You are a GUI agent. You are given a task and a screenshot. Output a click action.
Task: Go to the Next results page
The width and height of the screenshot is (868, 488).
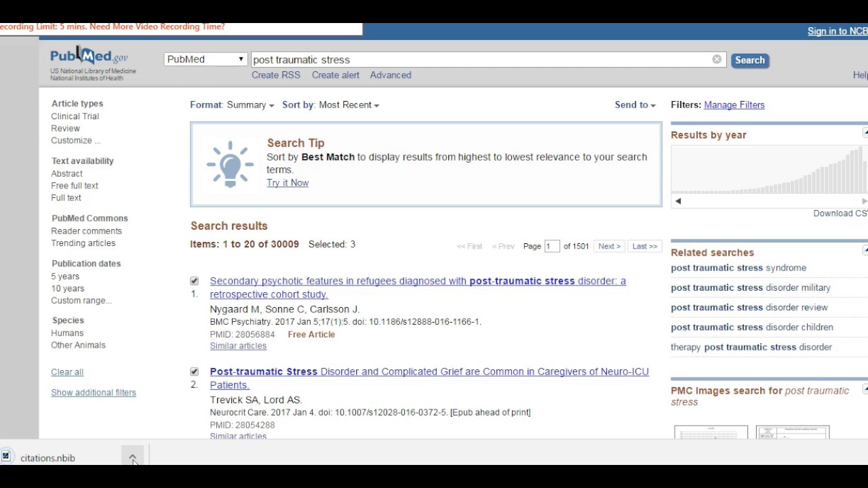point(610,246)
